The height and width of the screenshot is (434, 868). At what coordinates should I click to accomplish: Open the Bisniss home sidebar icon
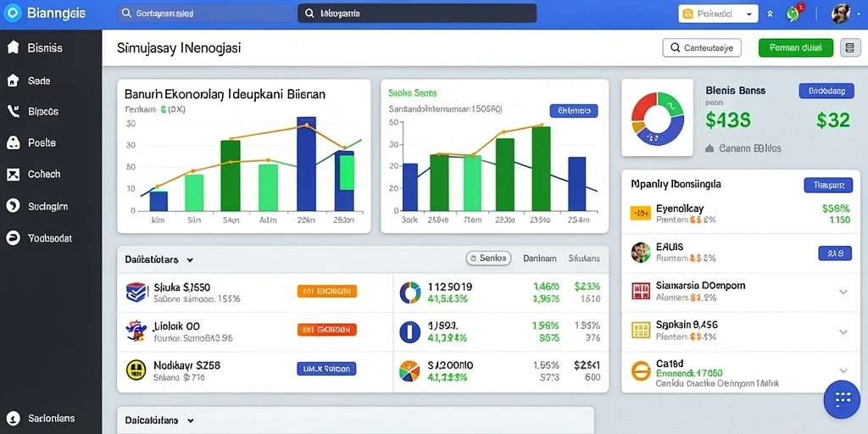13,47
